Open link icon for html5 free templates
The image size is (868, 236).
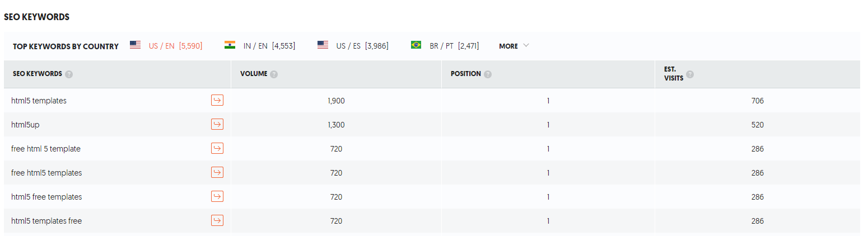click(217, 197)
